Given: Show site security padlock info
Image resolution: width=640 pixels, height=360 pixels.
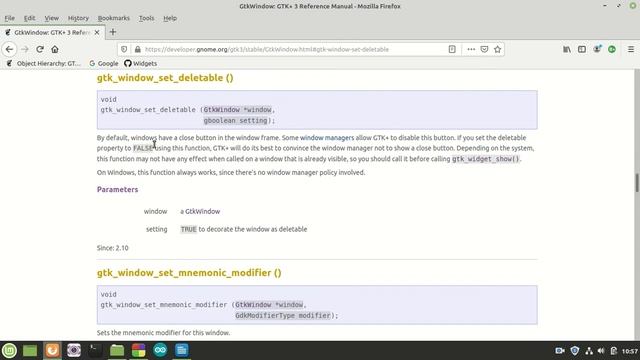Looking at the screenshot, I should pos(138,49).
